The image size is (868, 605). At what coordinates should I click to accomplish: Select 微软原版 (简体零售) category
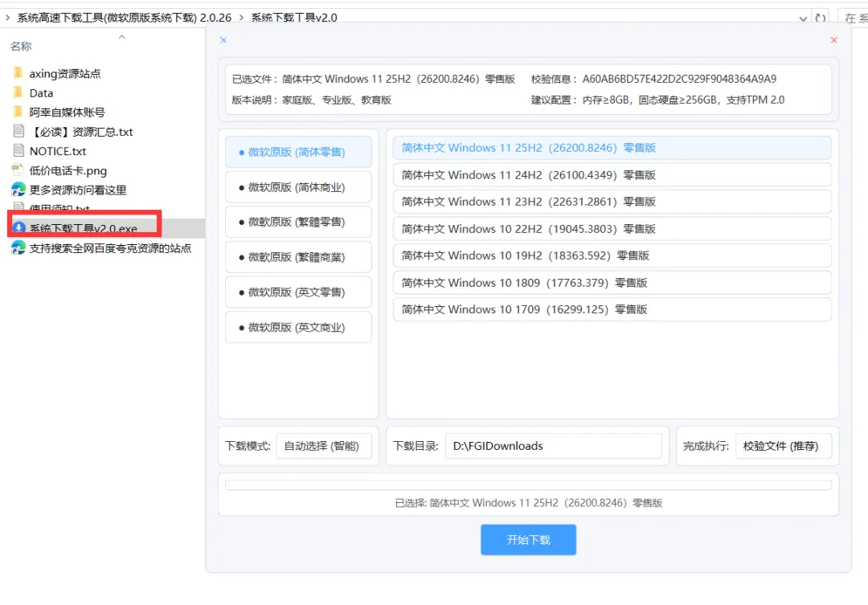pyautogui.click(x=298, y=152)
